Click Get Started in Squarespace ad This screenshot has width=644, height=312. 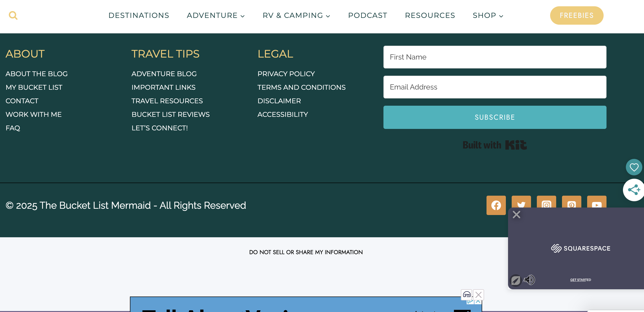[580, 280]
